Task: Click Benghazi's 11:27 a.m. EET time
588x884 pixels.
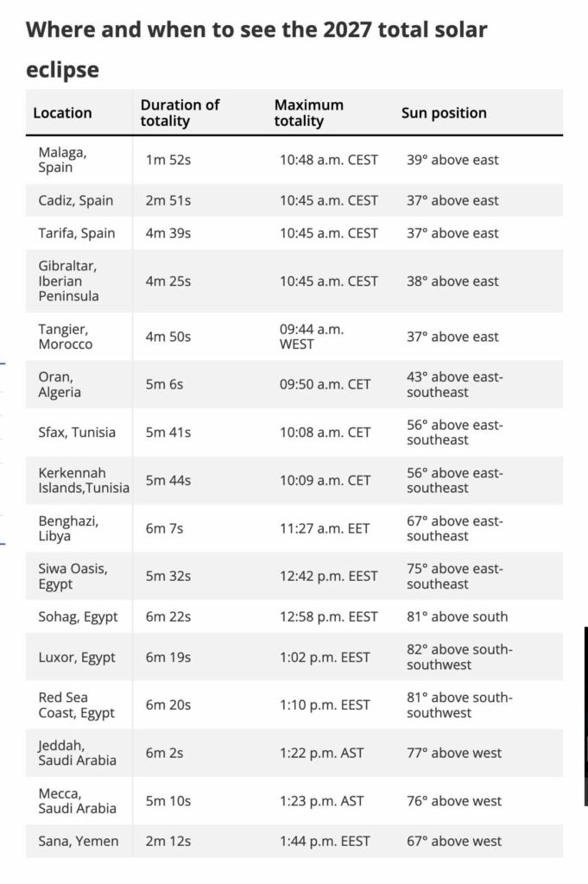Action: tap(325, 529)
